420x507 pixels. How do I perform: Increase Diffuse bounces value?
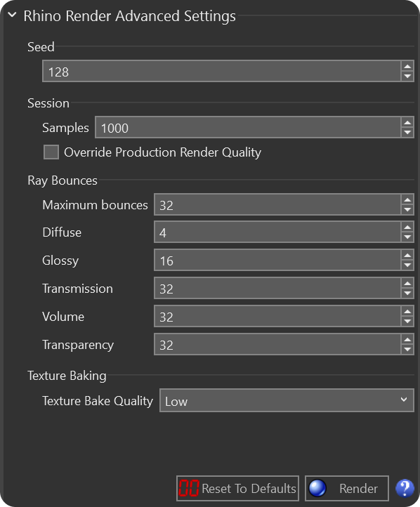[x=407, y=227]
